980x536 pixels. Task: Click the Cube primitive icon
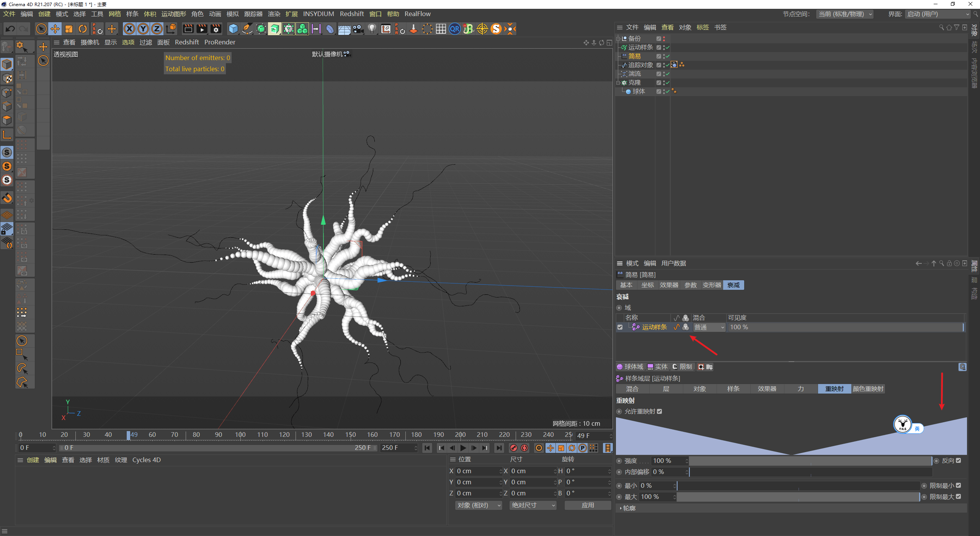pyautogui.click(x=233, y=29)
